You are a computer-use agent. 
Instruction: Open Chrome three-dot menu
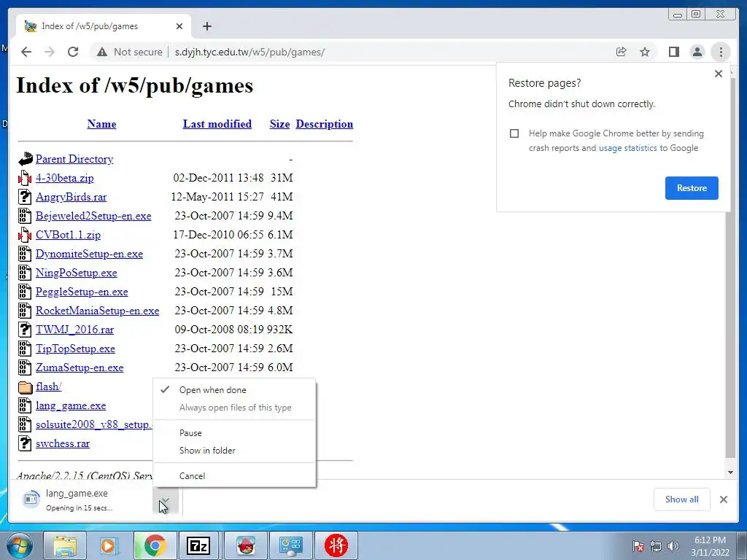[721, 52]
